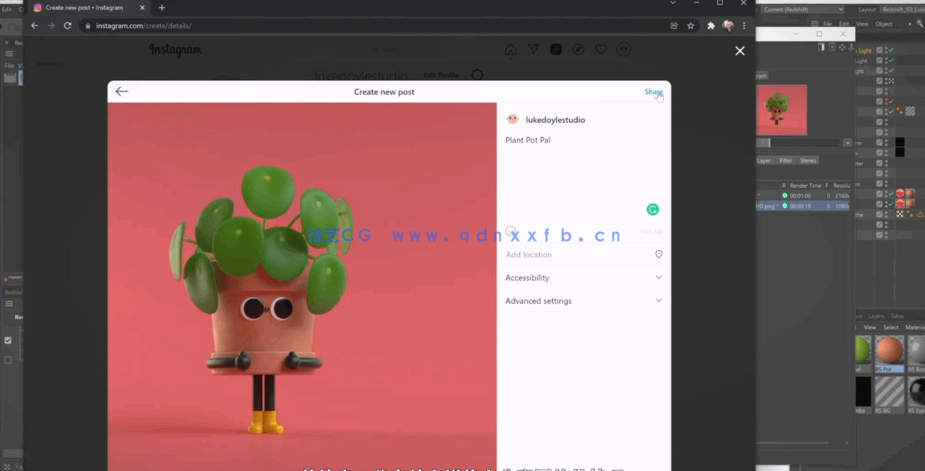Close the Create new post Instagram tab
This screenshot has height=471, width=925.
(142, 8)
